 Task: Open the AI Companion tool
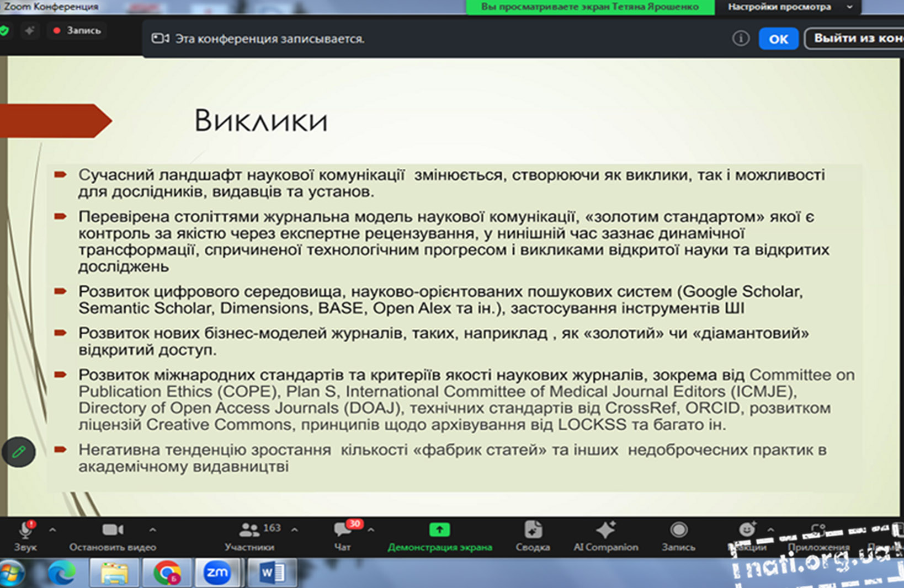[605, 530]
